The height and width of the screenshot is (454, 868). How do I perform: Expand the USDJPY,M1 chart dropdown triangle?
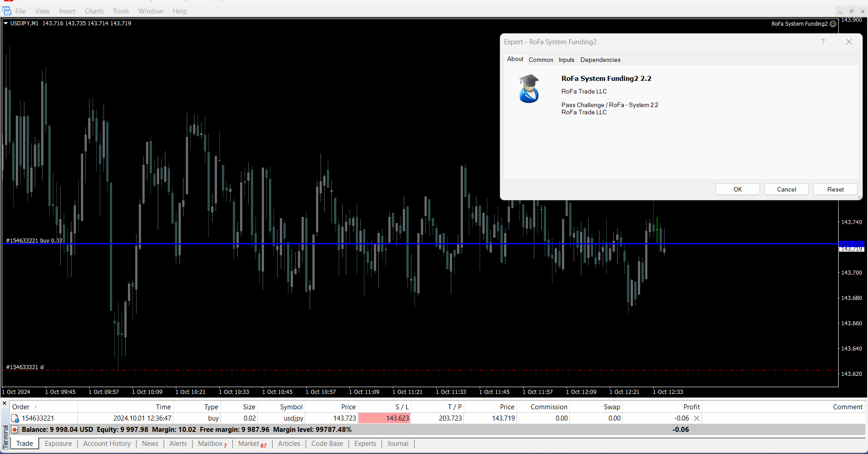[x=6, y=23]
